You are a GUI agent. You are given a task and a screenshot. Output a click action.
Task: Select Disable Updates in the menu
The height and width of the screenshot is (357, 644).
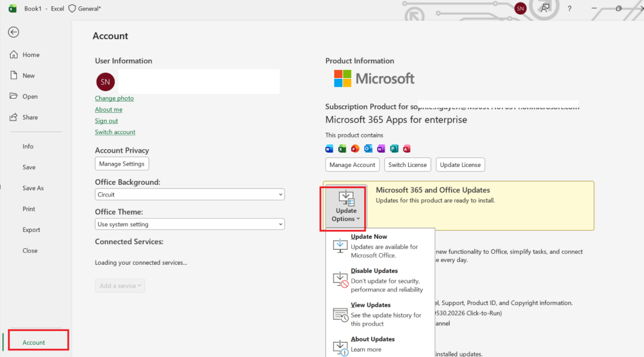tap(380, 280)
